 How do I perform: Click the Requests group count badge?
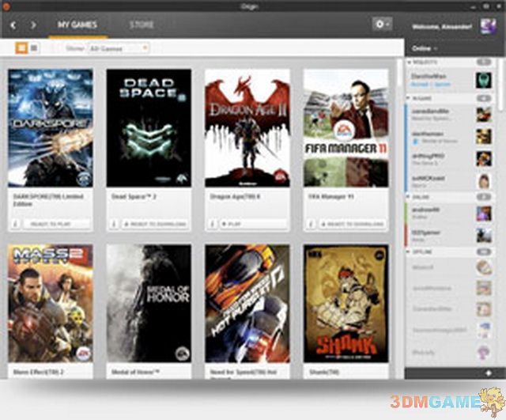(484, 62)
